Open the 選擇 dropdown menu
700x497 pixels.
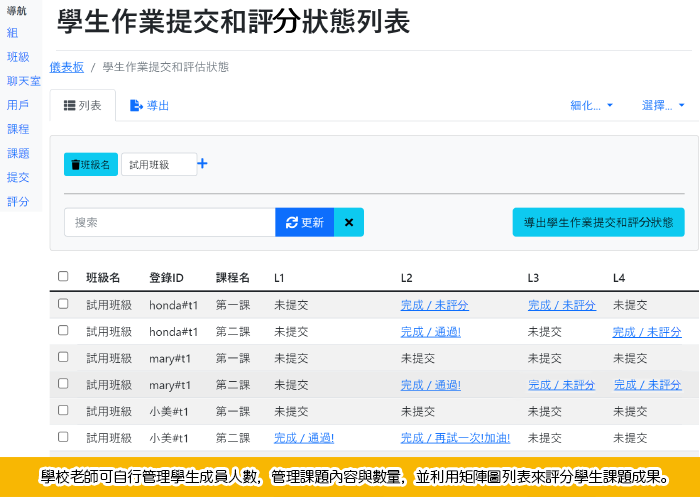tap(663, 105)
